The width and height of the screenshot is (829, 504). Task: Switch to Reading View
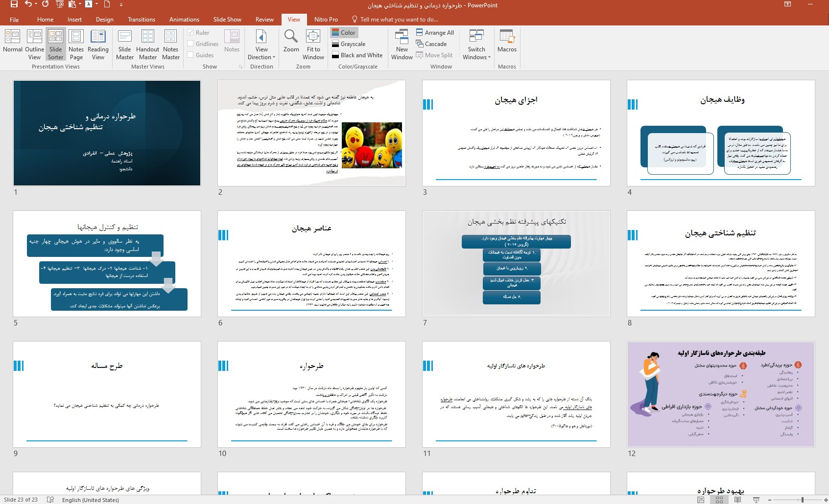click(x=98, y=44)
